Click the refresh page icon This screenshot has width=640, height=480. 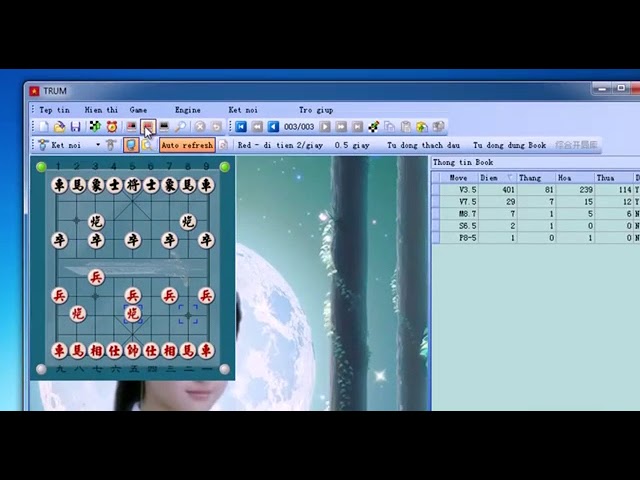(x=223, y=145)
